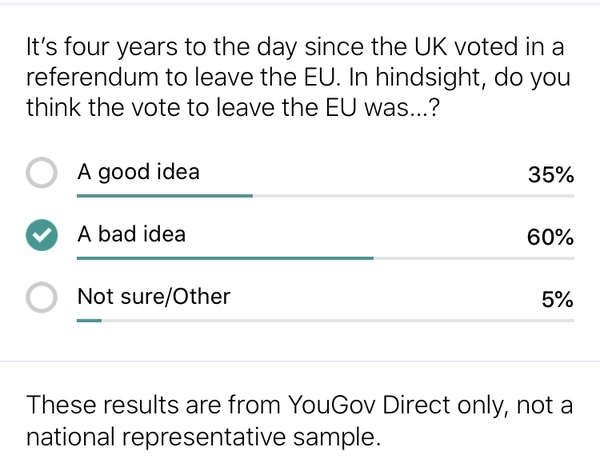600x467 pixels.
Task: Click the 'Not sure/Other' option label
Action: pyautogui.click(x=154, y=296)
